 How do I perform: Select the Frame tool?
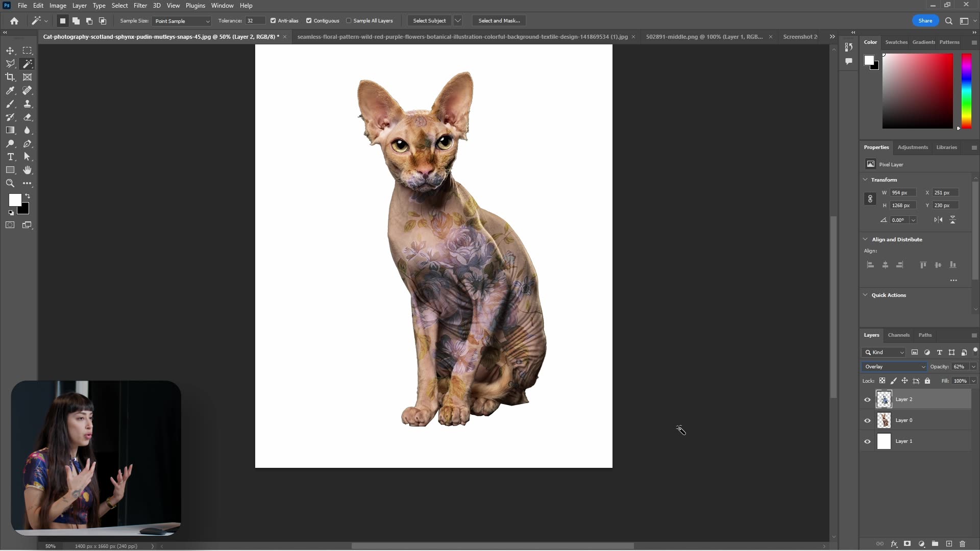click(27, 77)
